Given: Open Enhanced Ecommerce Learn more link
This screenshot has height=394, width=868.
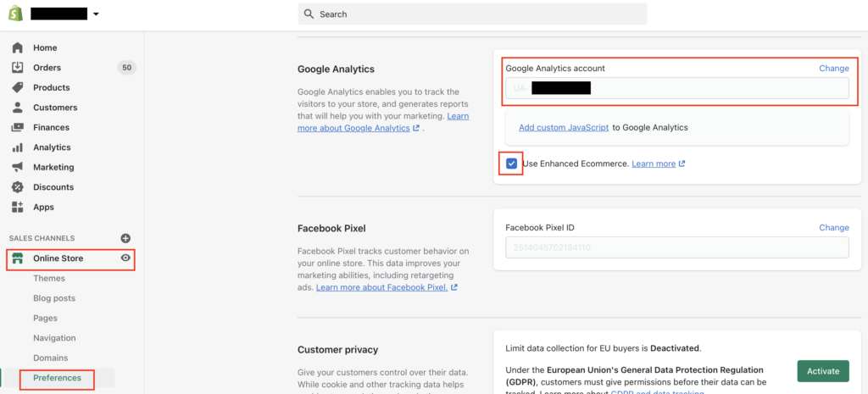Looking at the screenshot, I should pyautogui.click(x=654, y=164).
